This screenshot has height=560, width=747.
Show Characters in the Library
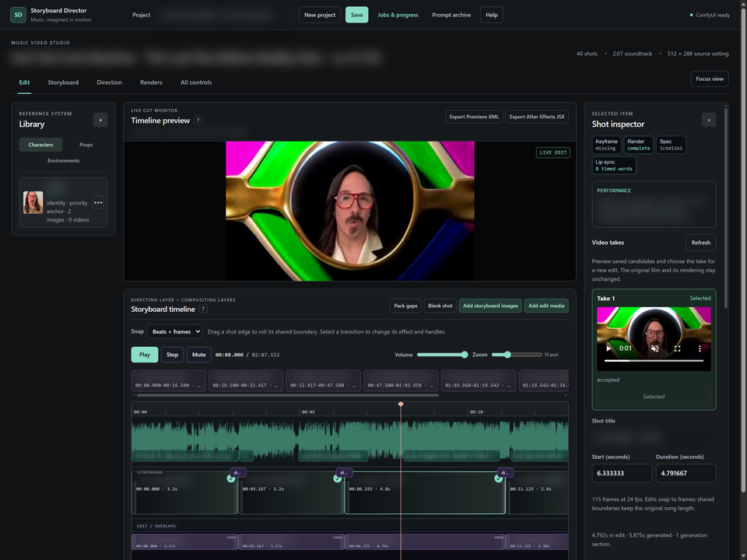(x=40, y=145)
